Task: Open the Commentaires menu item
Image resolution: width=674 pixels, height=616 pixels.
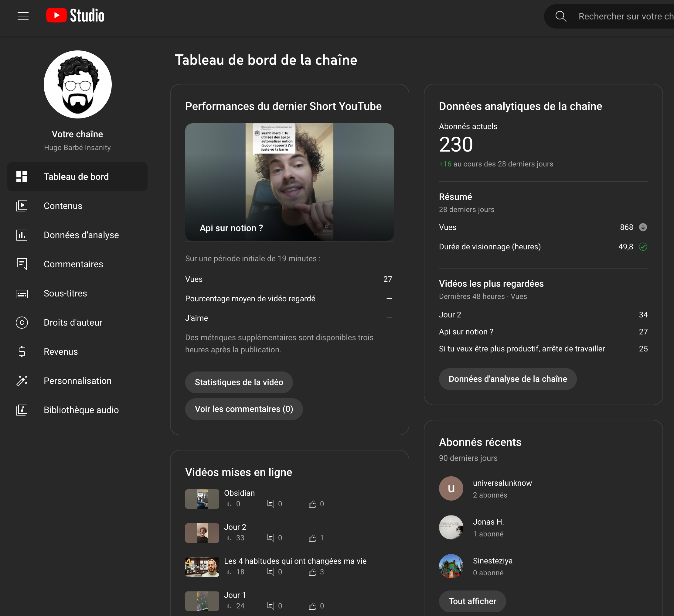Action: click(73, 264)
